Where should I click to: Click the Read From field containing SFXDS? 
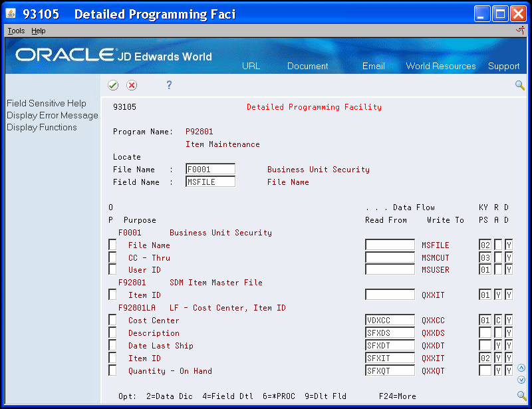(x=390, y=333)
